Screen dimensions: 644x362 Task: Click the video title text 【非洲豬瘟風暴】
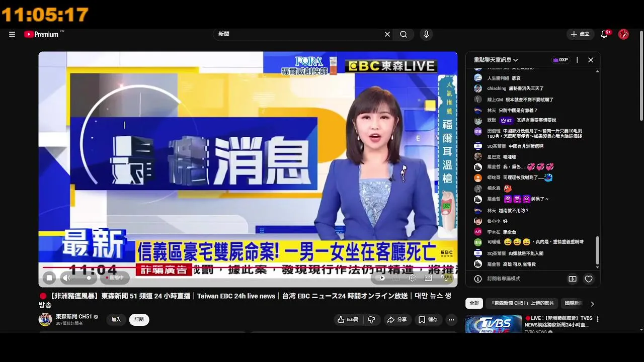[x=73, y=296]
